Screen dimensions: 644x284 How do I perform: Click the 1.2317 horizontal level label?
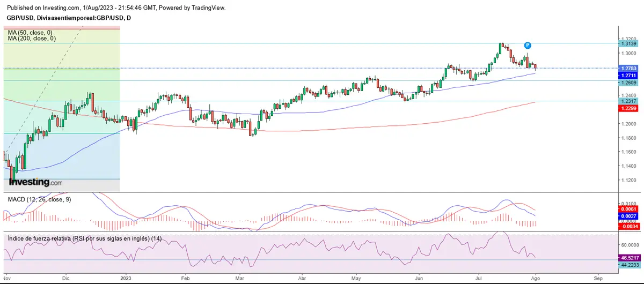(628, 101)
